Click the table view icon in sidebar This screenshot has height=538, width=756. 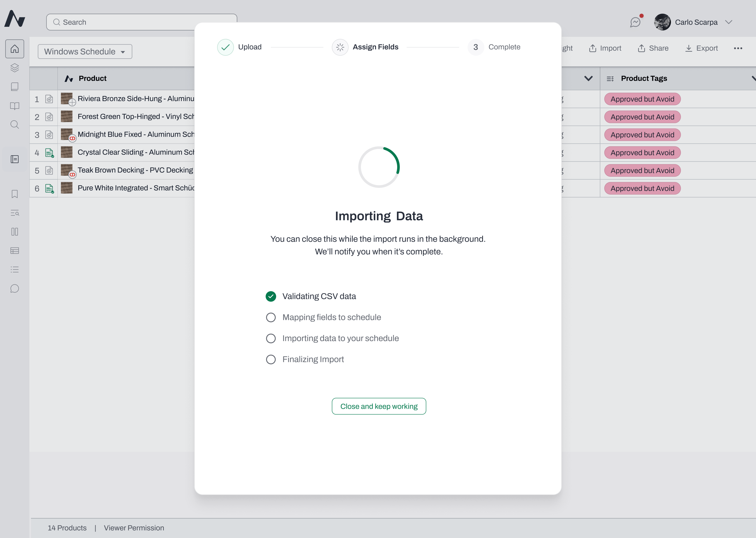coord(14,251)
